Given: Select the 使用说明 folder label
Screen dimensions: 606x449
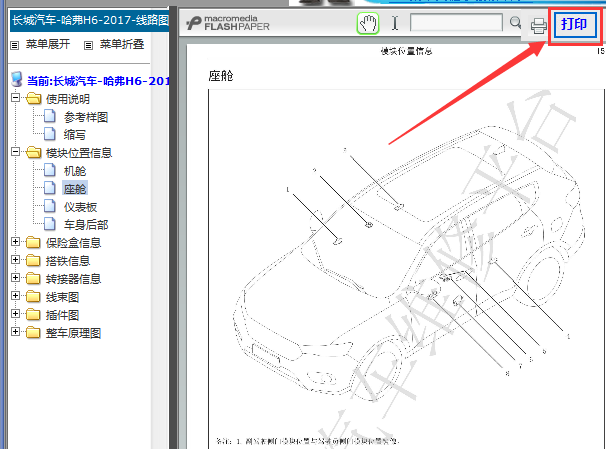Looking at the screenshot, I should click(68, 99).
